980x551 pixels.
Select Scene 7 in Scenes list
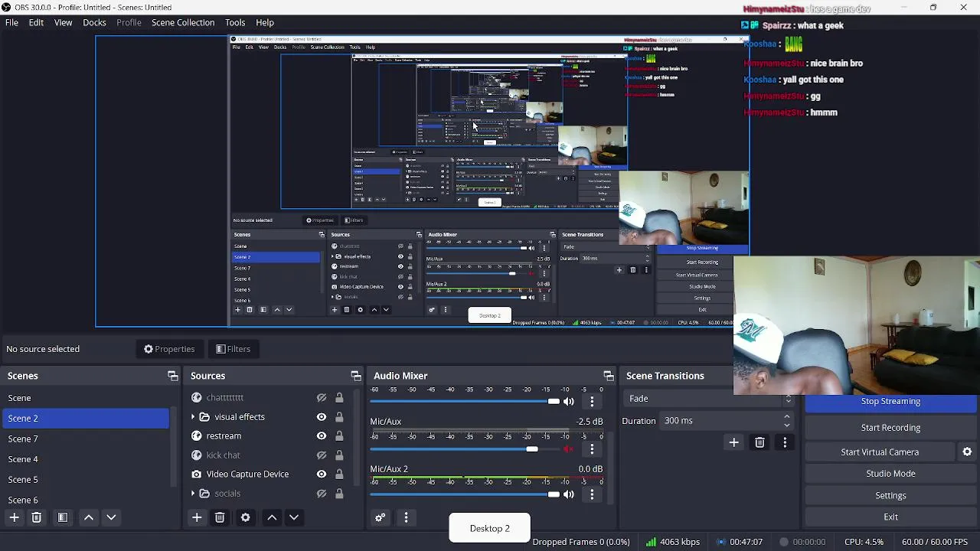86,439
